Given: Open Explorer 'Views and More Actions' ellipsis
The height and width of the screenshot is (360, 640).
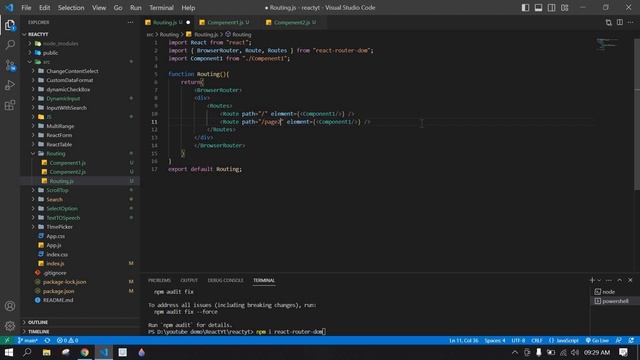Looking at the screenshot, I should pos(130,22).
